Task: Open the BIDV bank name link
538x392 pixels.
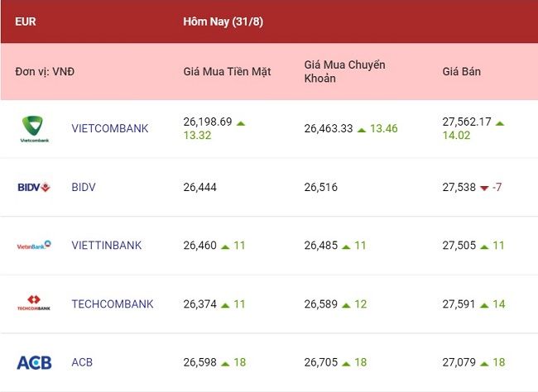Action: (84, 187)
